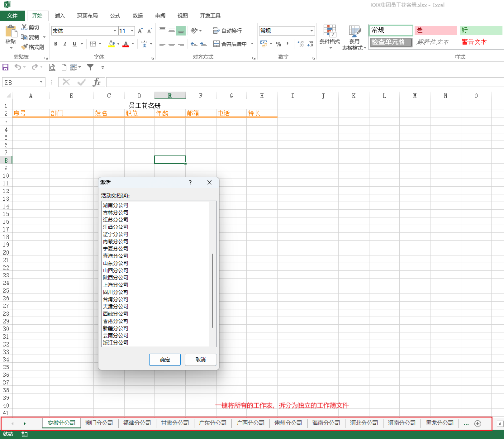The width and height of the screenshot is (504, 439).
Task: Click the insert function fx icon
Action: click(97, 82)
